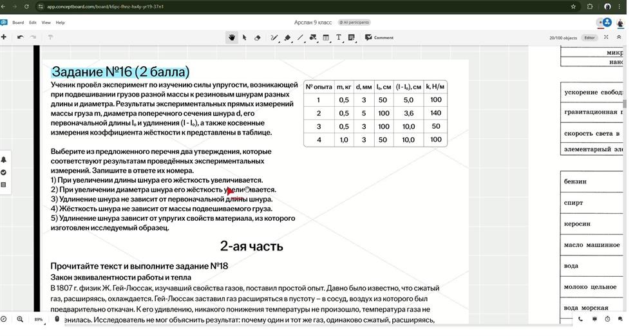The width and height of the screenshot is (644, 336).
Task: Bookmark this page with star
Action: point(573,6)
